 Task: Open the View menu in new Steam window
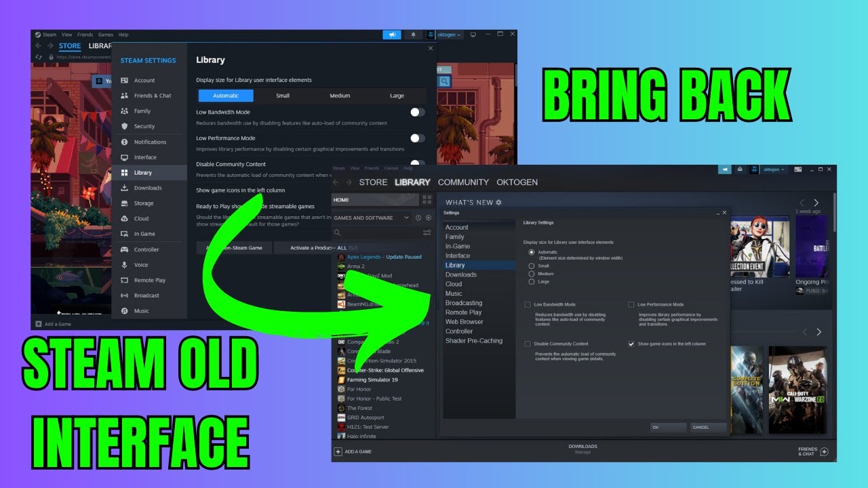(66, 35)
